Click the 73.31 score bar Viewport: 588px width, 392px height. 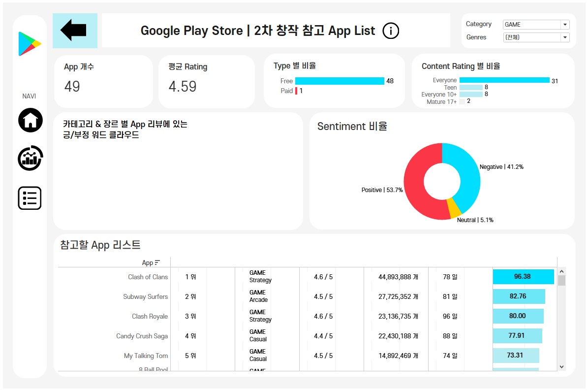(x=516, y=355)
